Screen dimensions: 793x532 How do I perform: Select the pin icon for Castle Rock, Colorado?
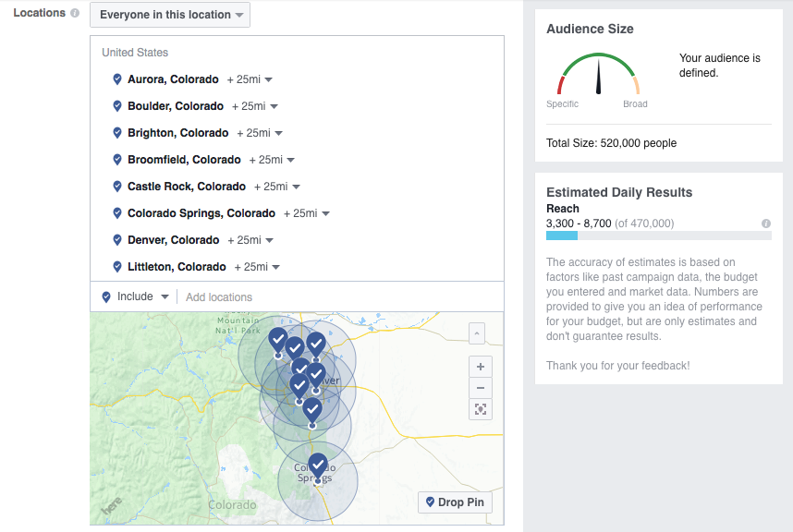tap(116, 186)
